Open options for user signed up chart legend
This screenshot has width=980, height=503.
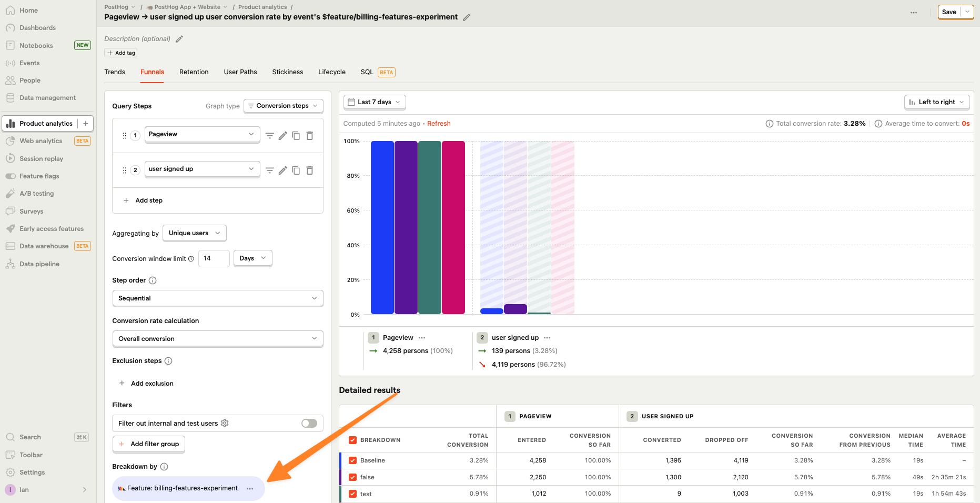(547, 338)
